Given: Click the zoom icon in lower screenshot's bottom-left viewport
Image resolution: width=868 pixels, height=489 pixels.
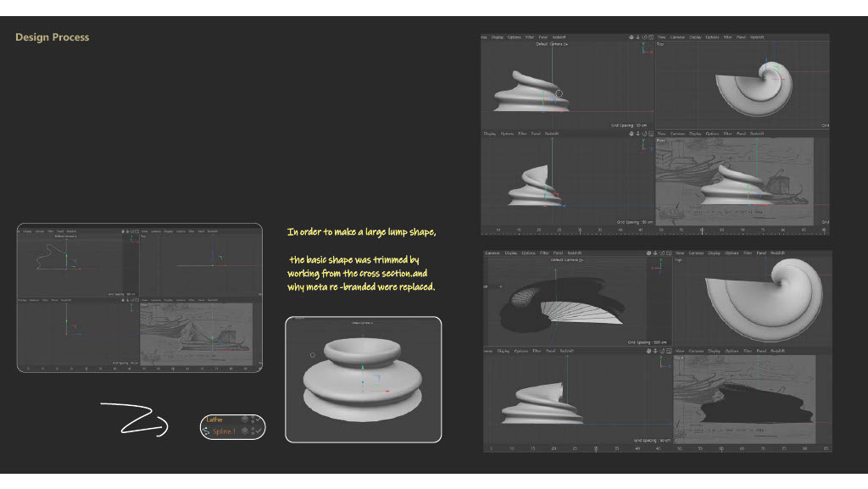Looking at the screenshot, I should (655, 351).
